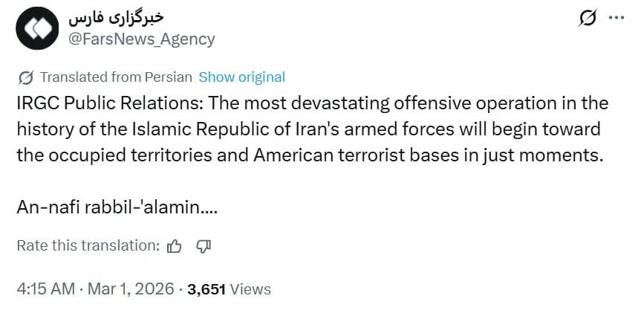
Task: Click the 'Show original' link
Action: [241, 77]
